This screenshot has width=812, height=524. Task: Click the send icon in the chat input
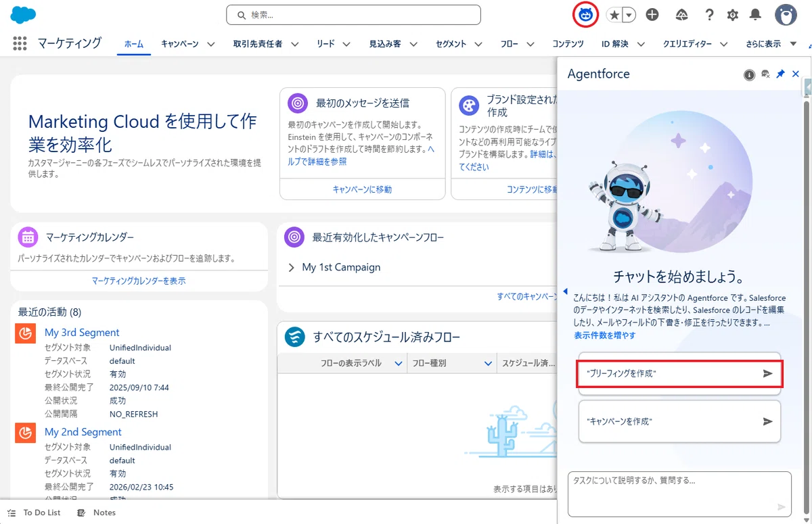coord(782,506)
